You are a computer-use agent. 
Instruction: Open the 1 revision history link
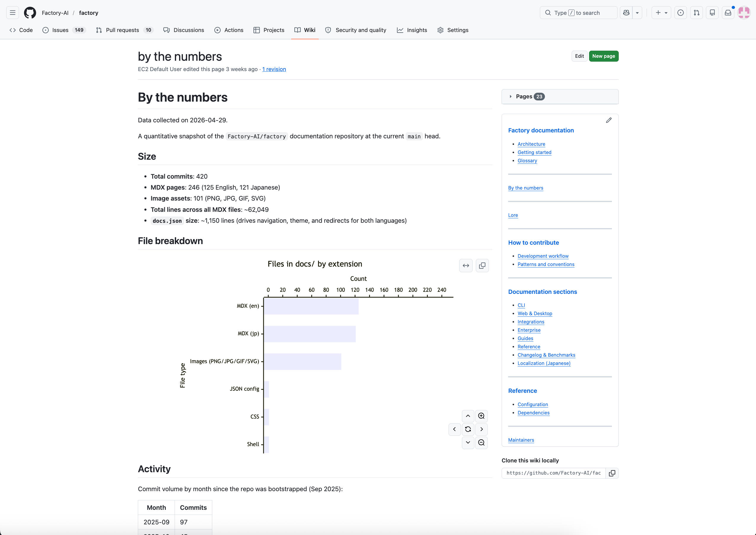pos(274,69)
